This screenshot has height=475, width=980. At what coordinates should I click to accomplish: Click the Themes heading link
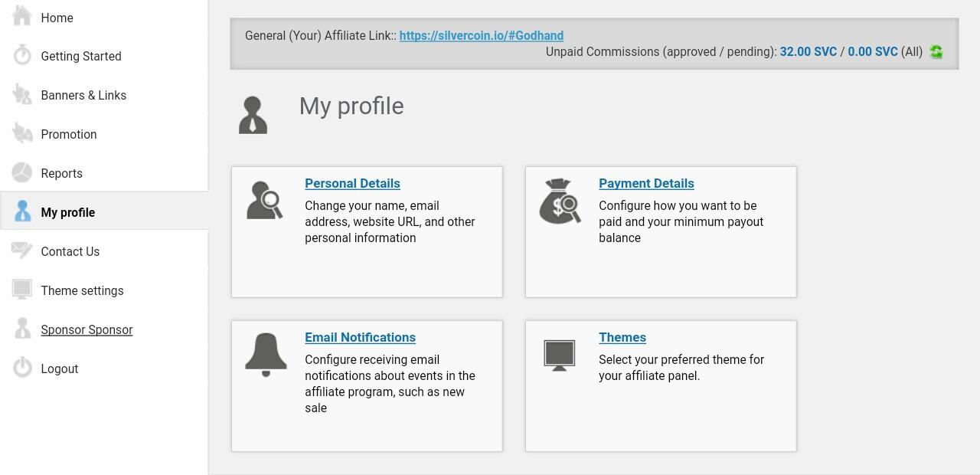point(622,337)
